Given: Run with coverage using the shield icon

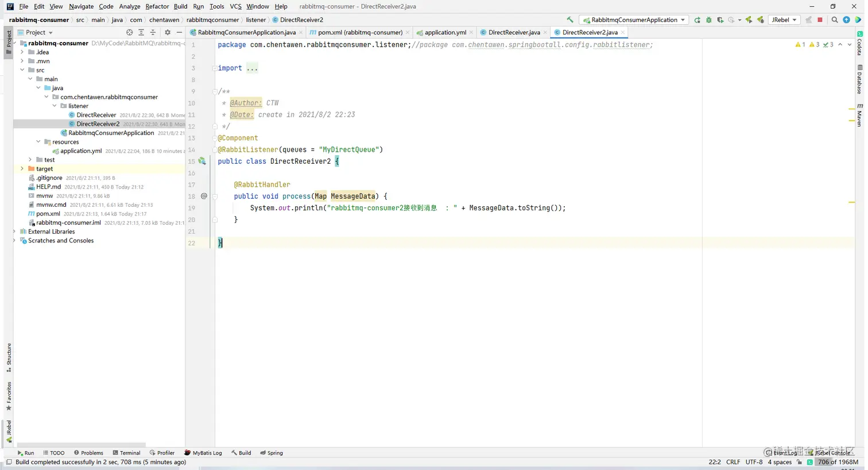Looking at the screenshot, I should pos(720,20).
